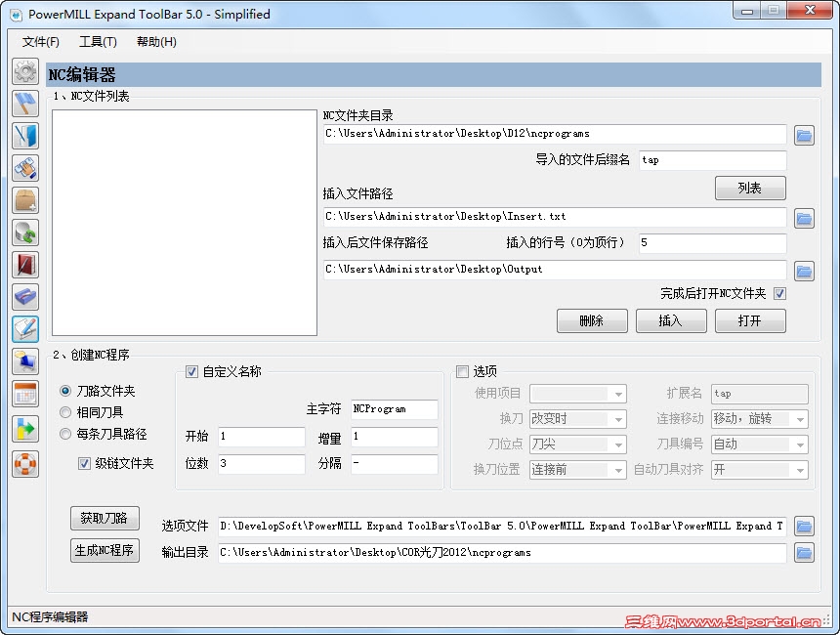Click the 生成NC程序 button
This screenshot has width=840, height=635.
tap(105, 550)
